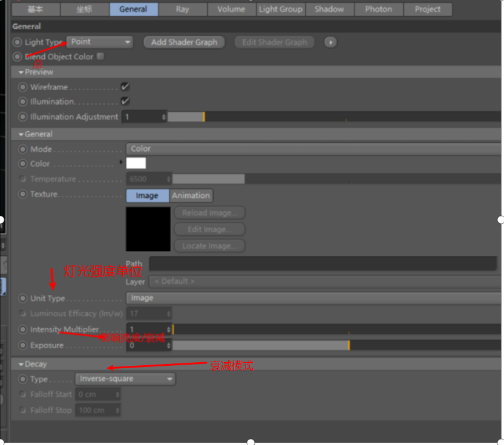The image size is (504, 445).
Task: Click the Illumination Adjustment value field
Action: (x=144, y=117)
